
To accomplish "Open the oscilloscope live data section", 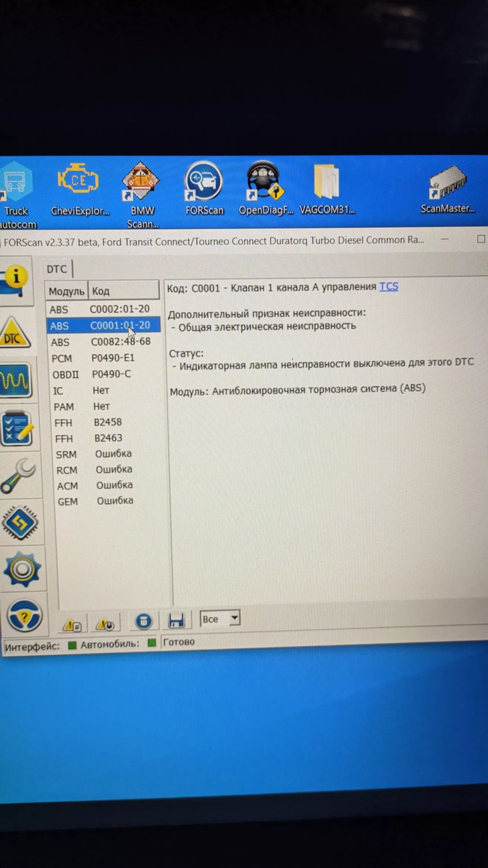I will point(16,380).
